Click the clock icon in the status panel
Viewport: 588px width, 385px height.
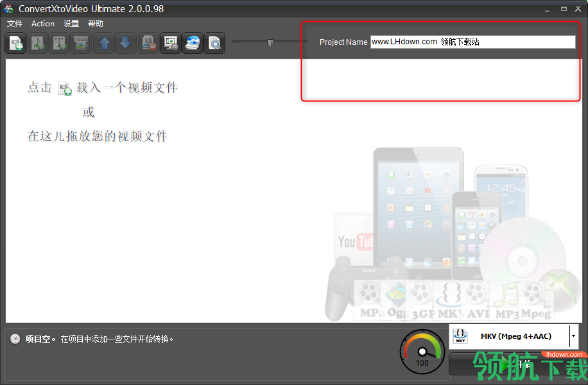click(x=15, y=339)
